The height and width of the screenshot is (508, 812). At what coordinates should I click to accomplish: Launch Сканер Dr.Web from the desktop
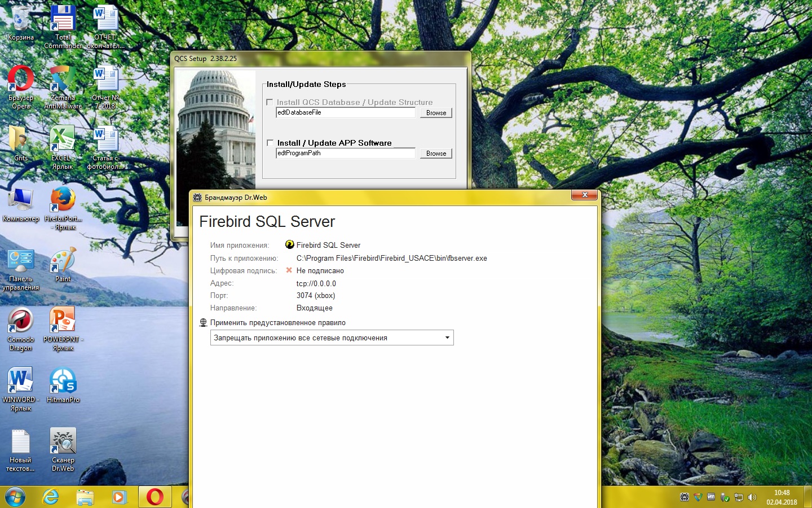tap(63, 450)
